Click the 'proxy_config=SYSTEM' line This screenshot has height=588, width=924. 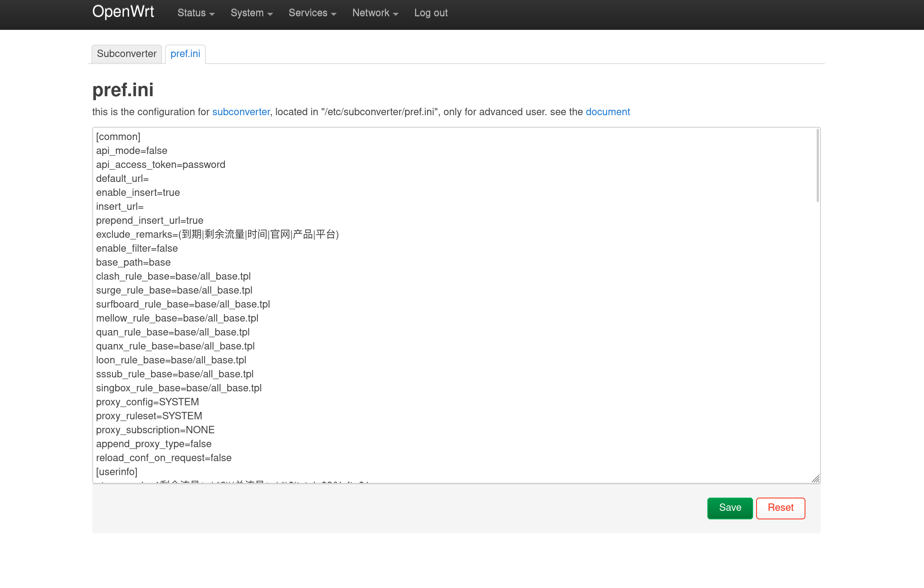pyautogui.click(x=147, y=402)
